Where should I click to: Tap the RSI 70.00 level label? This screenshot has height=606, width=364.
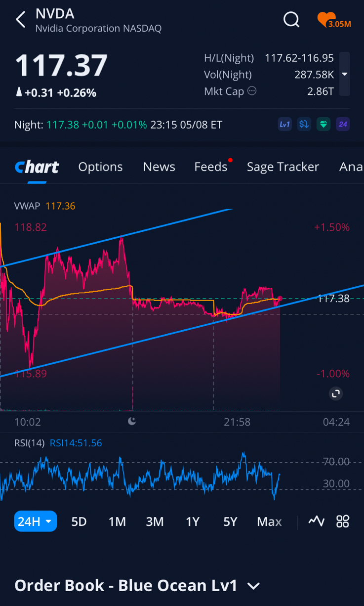click(x=336, y=462)
